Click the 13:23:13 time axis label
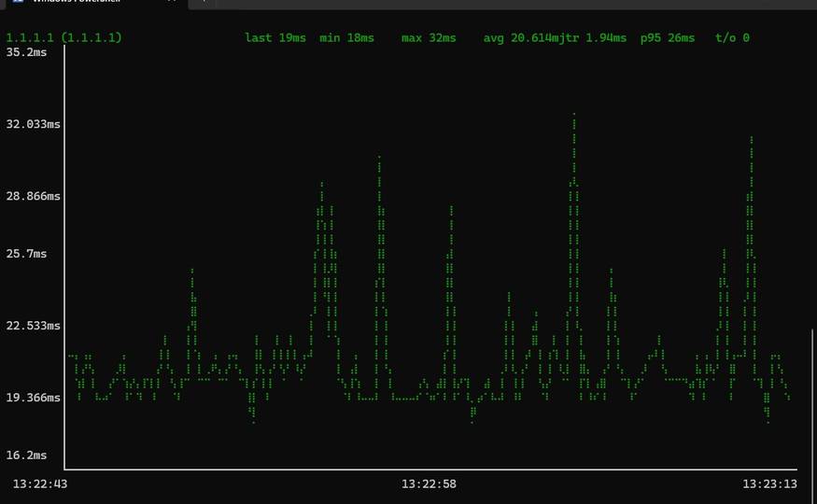Image resolution: width=817 pixels, height=504 pixels. (x=769, y=483)
